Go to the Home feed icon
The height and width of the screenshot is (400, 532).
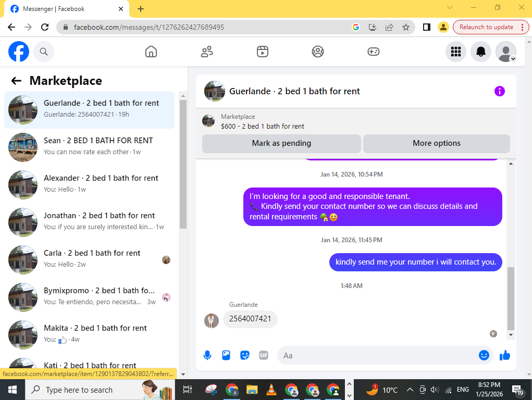151,52
